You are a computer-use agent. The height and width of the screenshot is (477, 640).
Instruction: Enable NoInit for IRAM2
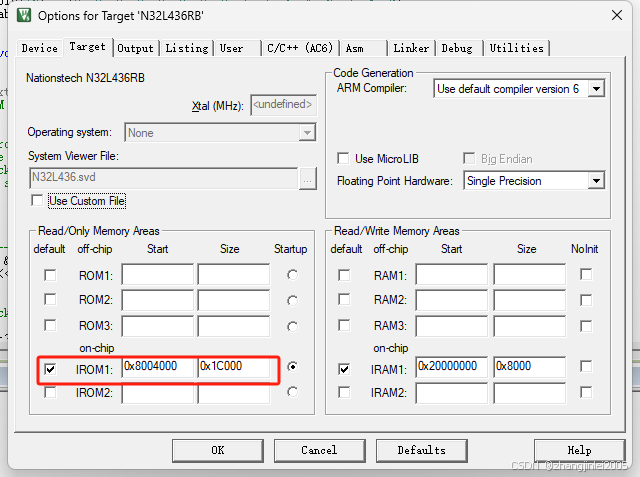[586, 393]
